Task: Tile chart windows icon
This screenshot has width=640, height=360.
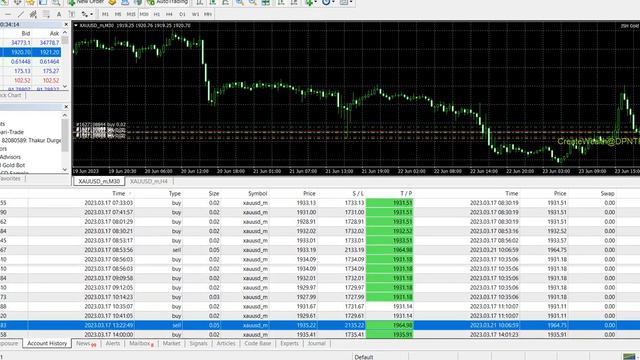Action: 265,2
